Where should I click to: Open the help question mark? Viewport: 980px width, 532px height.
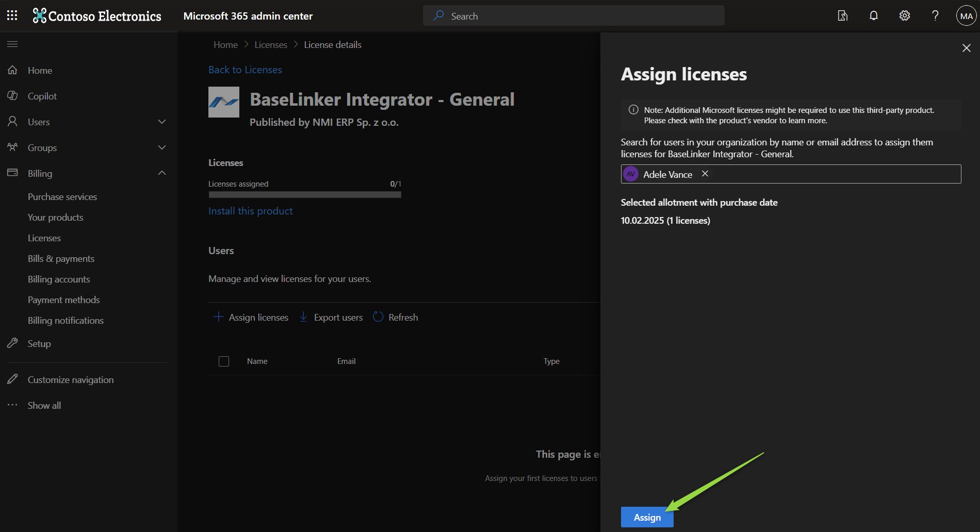(x=935, y=16)
